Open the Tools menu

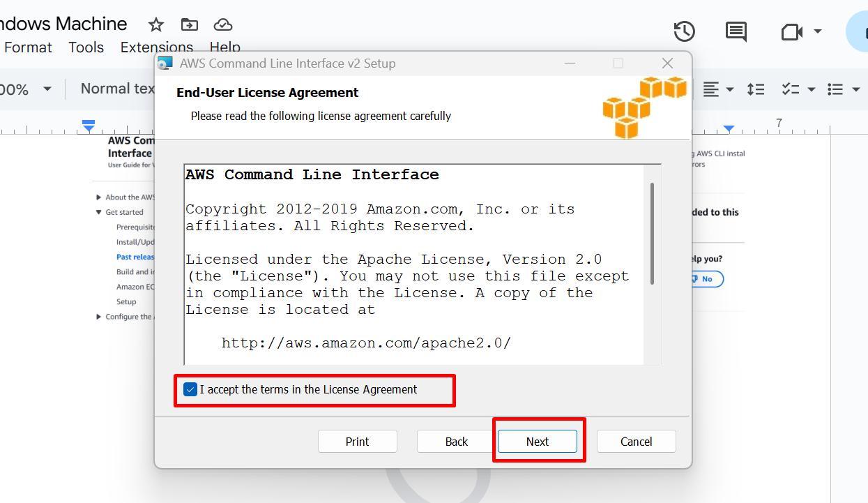coord(86,47)
